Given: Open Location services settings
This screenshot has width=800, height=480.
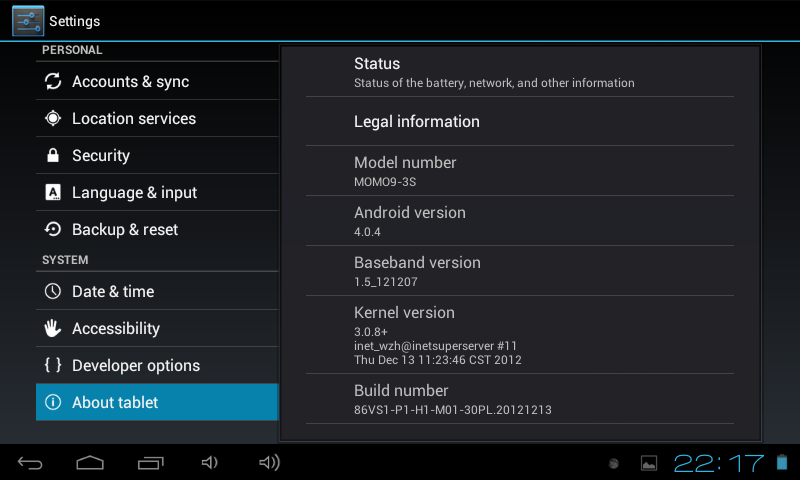Looking at the screenshot, I should click(x=133, y=119).
